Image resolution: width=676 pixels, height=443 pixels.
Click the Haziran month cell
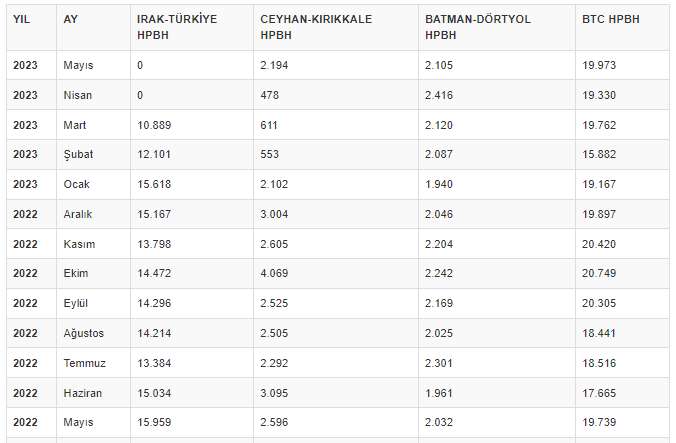tap(82, 393)
